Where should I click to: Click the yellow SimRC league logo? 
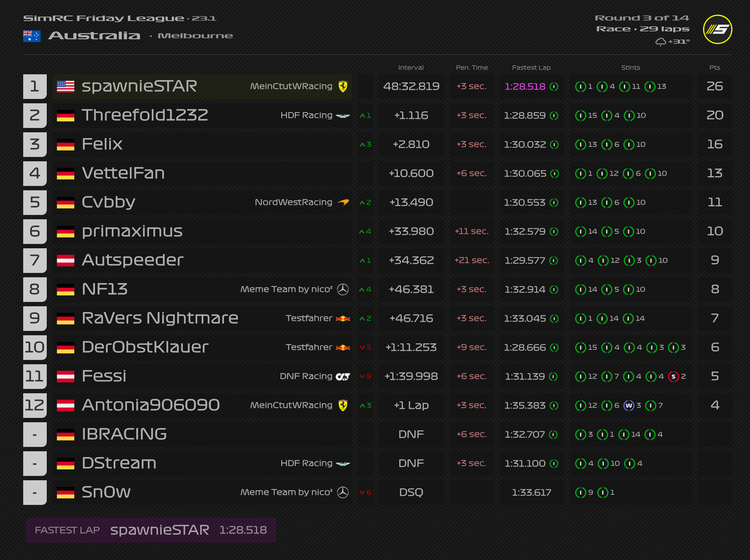pos(717,29)
